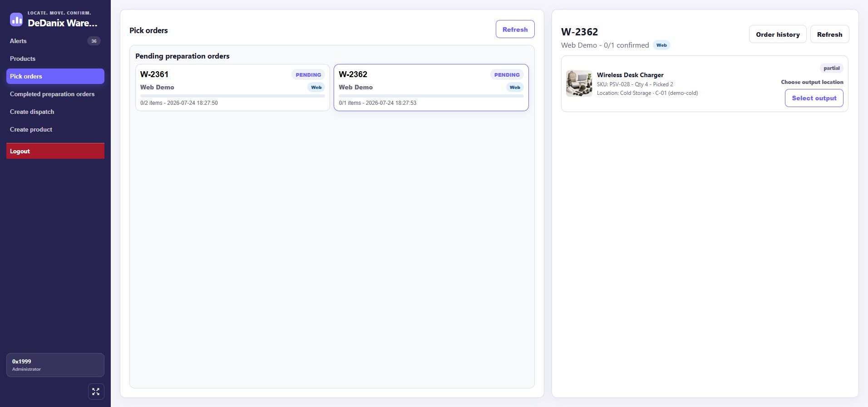The width and height of the screenshot is (868, 407).
Task: Click the Location: Cold Storage C-01 text
Action: (647, 93)
